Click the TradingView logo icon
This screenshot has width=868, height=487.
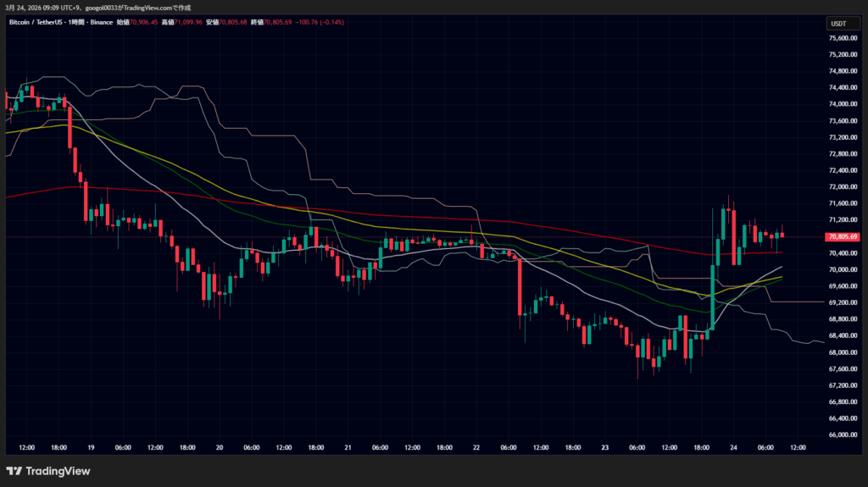(14, 471)
